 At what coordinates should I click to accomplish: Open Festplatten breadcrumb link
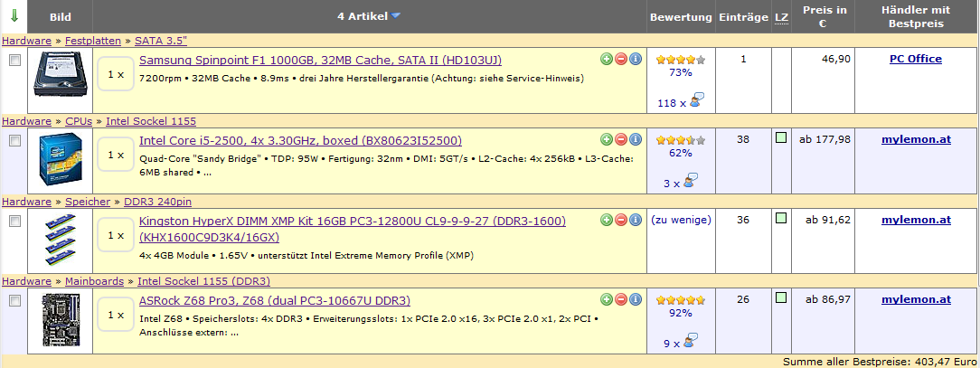[x=93, y=41]
